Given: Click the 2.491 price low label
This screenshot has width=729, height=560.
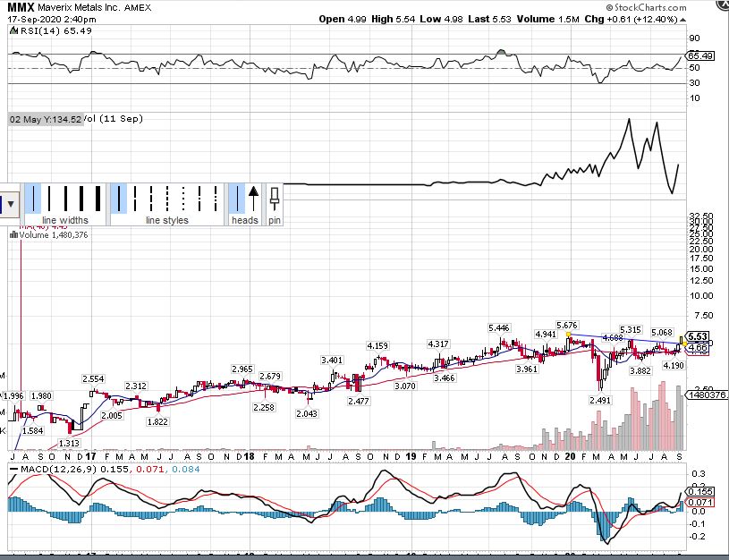Looking at the screenshot, I should 600,400.
